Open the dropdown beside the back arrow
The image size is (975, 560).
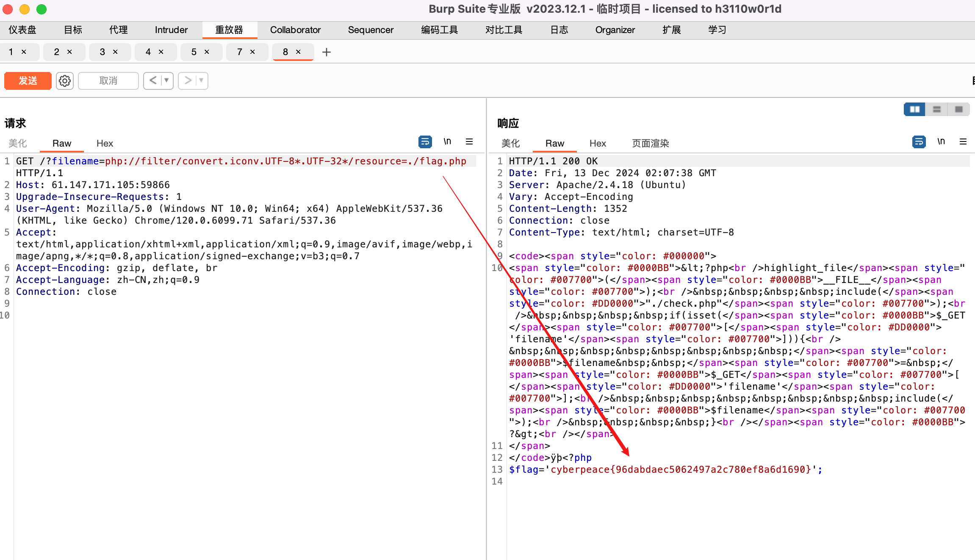click(x=166, y=80)
